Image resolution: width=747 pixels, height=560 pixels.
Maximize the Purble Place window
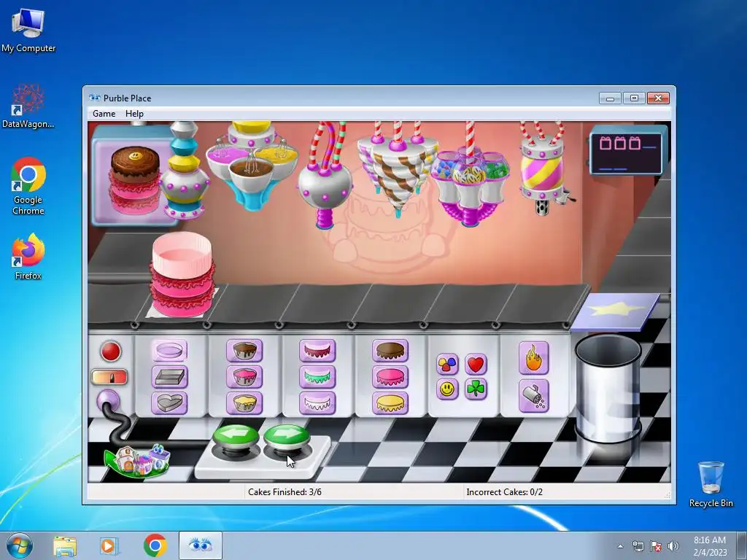tap(634, 98)
